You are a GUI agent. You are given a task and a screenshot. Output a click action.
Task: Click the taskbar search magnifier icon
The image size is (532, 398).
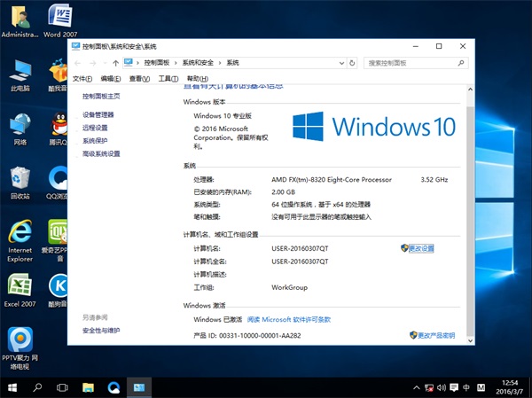tap(38, 388)
